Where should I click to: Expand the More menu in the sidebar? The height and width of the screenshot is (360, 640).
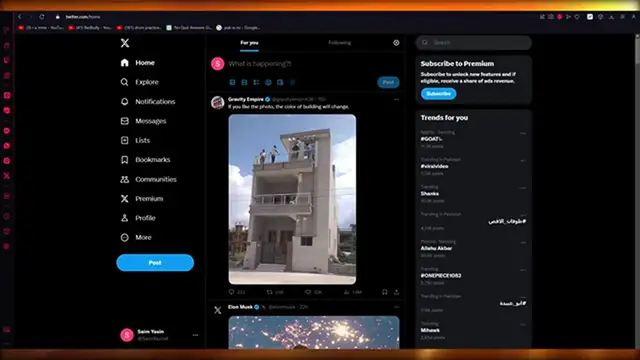pyautogui.click(x=136, y=237)
